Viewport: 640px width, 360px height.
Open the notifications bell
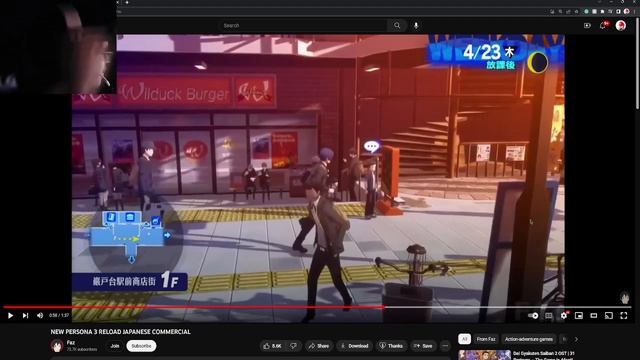point(603,25)
